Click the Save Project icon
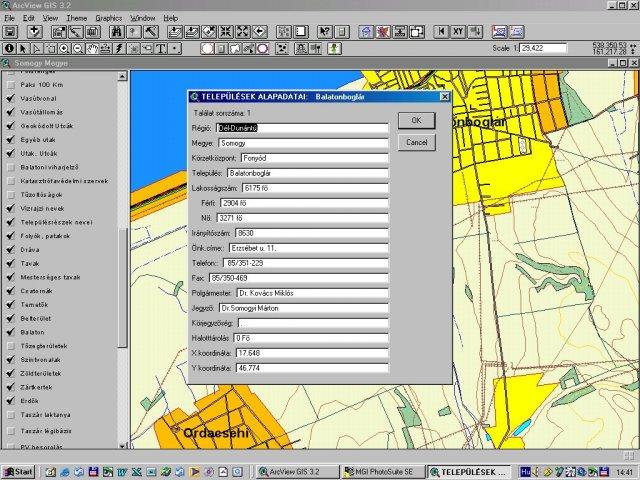The width and height of the screenshot is (640, 480). [x=10, y=33]
